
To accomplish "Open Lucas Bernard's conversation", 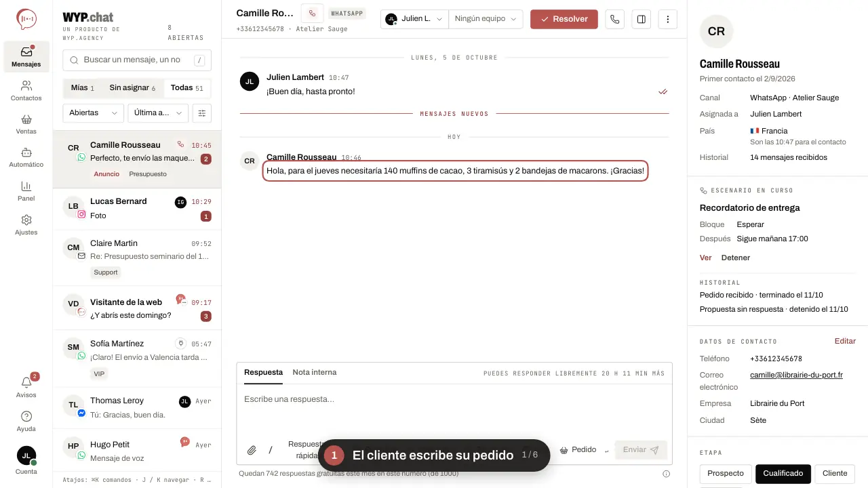I will tap(137, 209).
